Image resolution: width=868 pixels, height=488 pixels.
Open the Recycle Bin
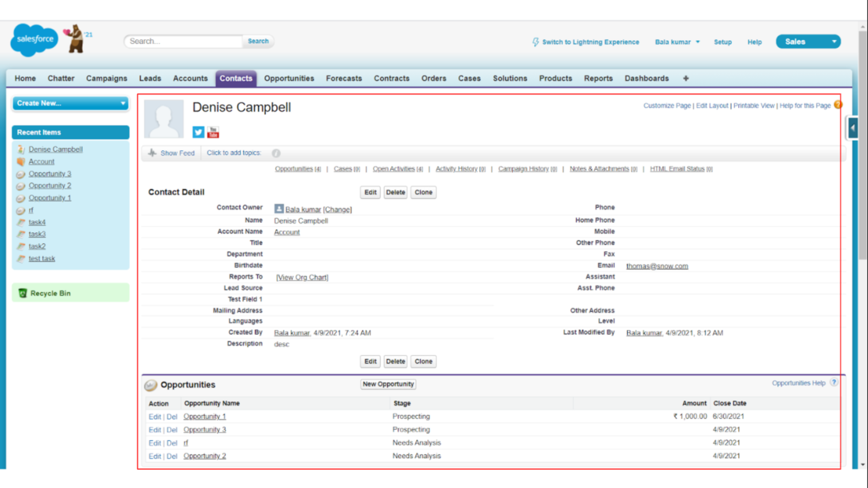point(51,292)
